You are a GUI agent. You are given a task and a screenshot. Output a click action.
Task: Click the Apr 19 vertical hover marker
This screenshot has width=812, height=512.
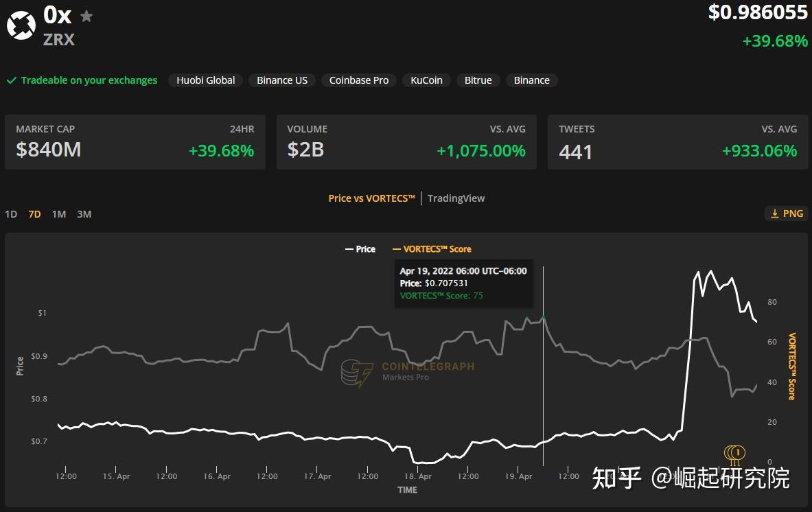[543, 366]
